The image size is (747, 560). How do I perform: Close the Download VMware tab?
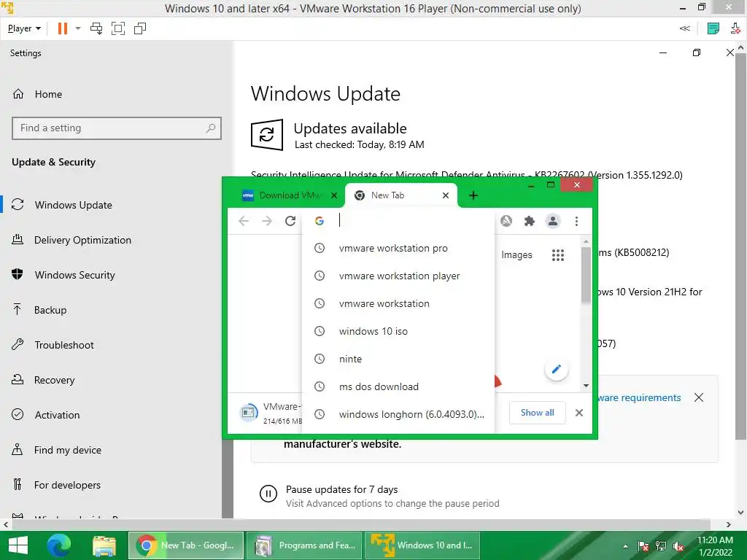point(334,195)
